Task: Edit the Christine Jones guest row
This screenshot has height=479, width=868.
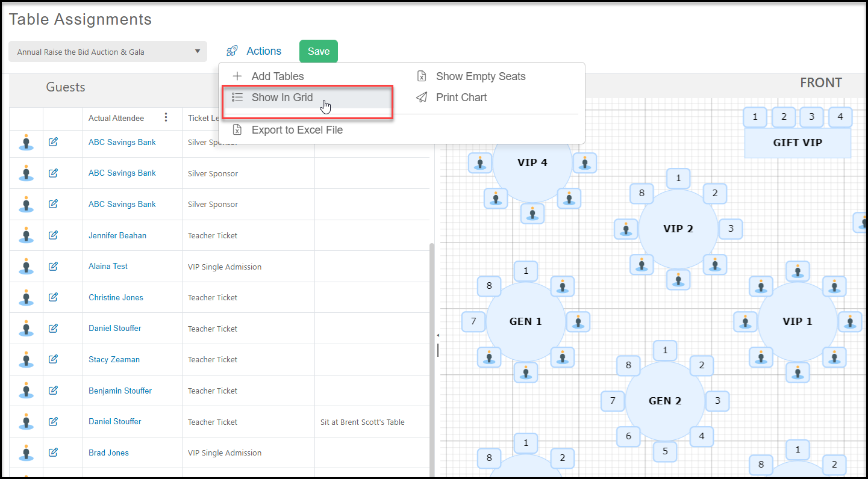Action: [53, 297]
